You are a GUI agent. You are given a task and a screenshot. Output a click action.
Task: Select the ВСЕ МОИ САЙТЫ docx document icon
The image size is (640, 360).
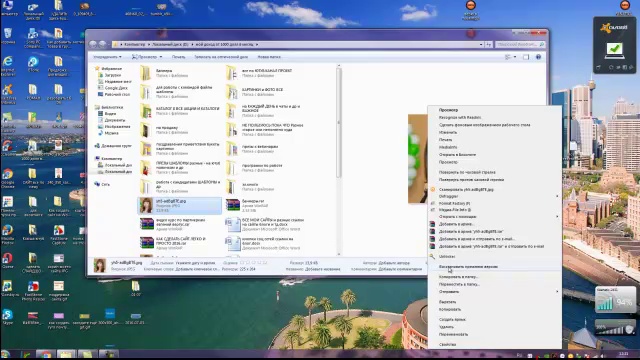pyautogui.click(x=233, y=224)
